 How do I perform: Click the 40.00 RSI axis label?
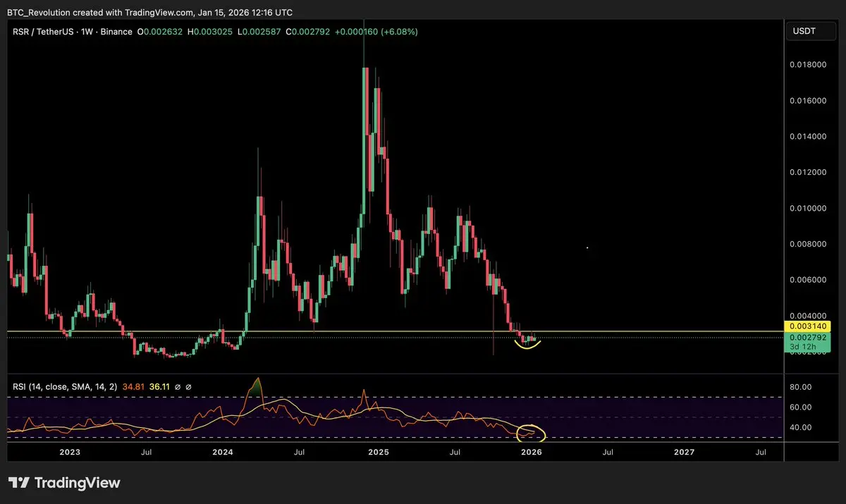click(x=801, y=427)
